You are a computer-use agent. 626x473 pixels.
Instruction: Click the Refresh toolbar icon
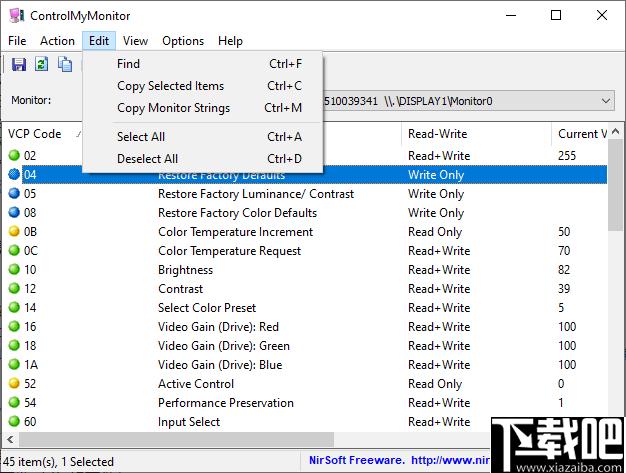click(x=42, y=64)
